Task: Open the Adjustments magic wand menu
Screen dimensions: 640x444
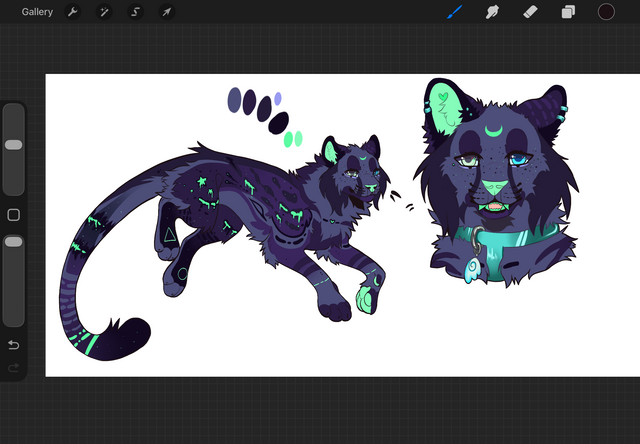Action: click(104, 12)
